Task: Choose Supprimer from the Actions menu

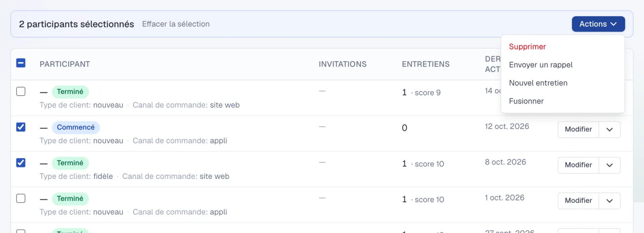Action: [x=527, y=47]
